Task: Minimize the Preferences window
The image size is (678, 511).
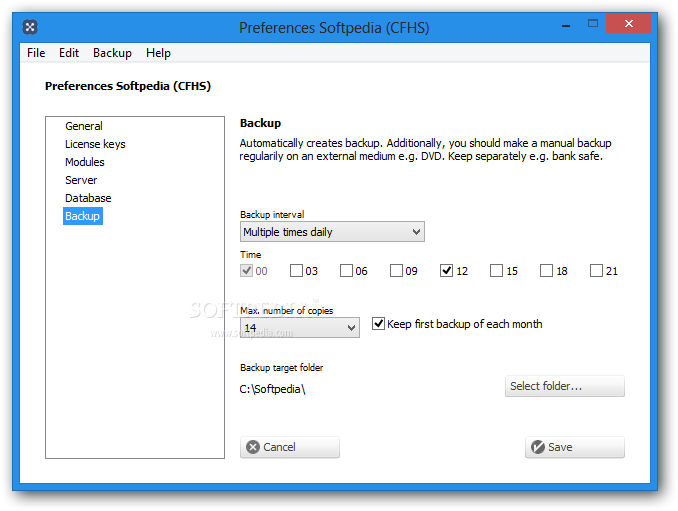Action: [x=566, y=24]
